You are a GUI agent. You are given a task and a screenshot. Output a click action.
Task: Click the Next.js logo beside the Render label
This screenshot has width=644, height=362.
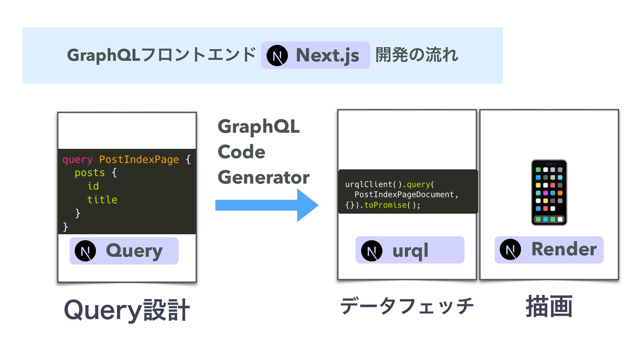[510, 250]
